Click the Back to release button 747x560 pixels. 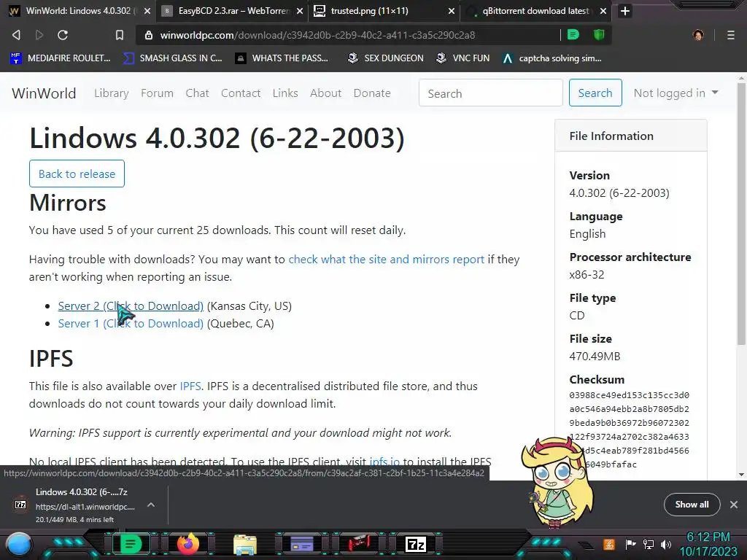(x=77, y=174)
